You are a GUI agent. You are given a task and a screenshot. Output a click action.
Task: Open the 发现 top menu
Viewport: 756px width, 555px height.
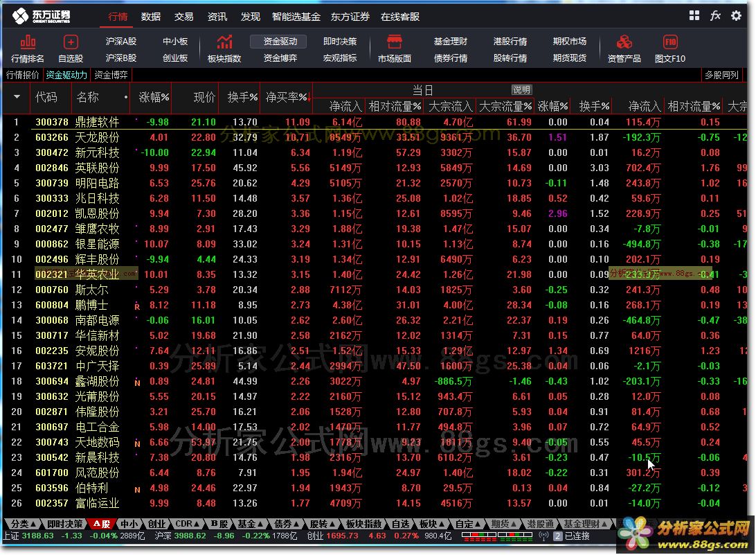(250, 17)
